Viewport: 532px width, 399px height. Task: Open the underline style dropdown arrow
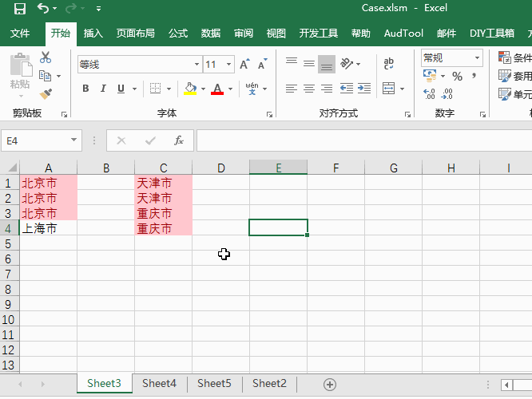point(134,89)
